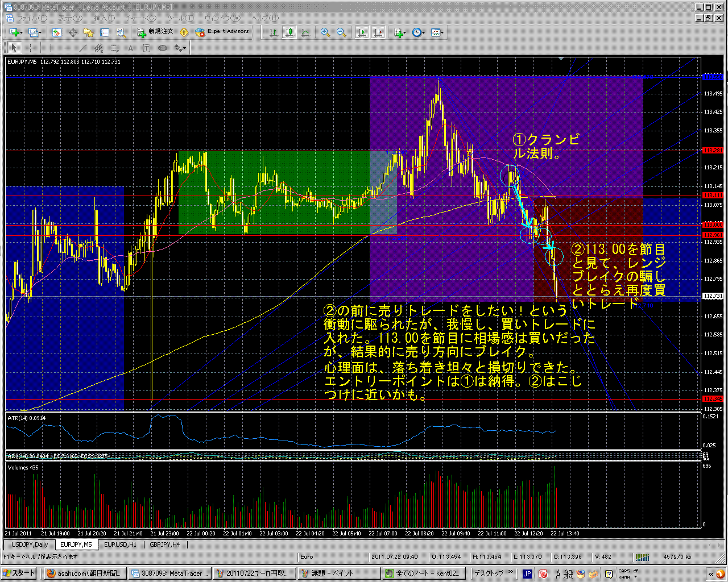Open the Navigator panel star-folder icon
Screen dimensions: 728x582
click(88, 32)
